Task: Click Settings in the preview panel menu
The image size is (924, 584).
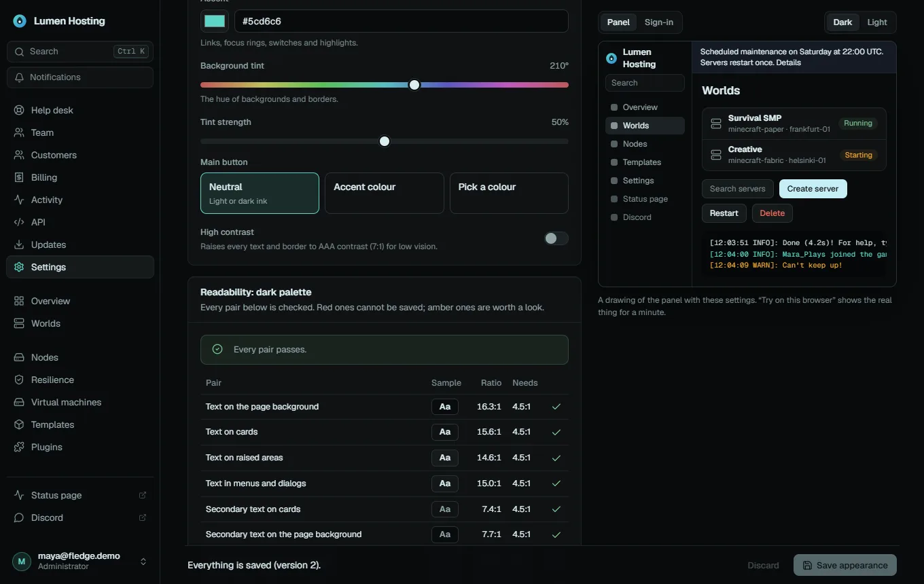Action: (x=645, y=181)
